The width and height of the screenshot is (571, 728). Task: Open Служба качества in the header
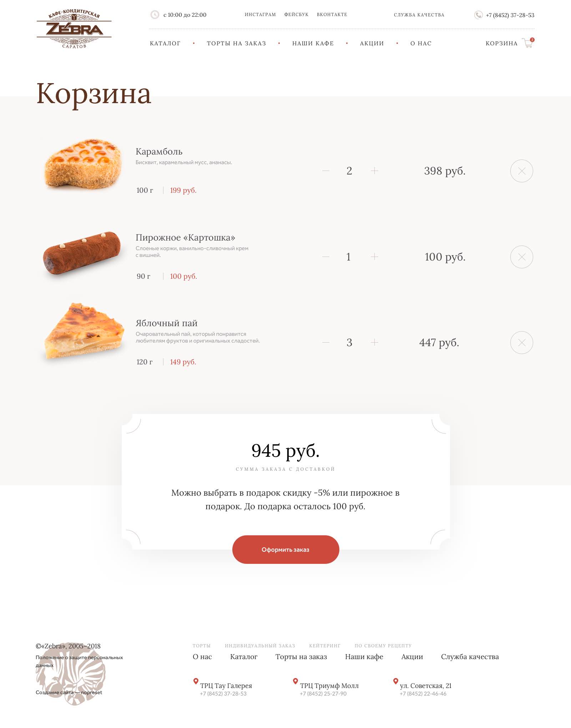(419, 15)
